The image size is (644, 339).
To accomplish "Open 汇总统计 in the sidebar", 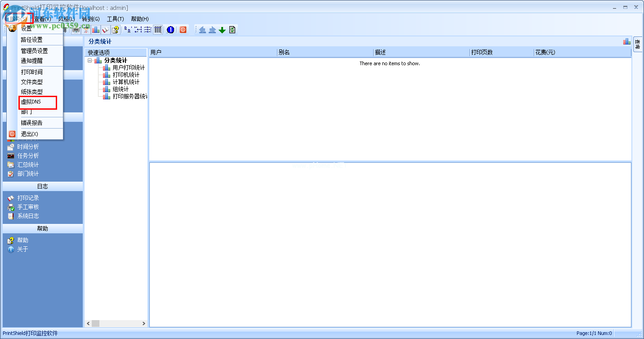I will pyautogui.click(x=28, y=165).
